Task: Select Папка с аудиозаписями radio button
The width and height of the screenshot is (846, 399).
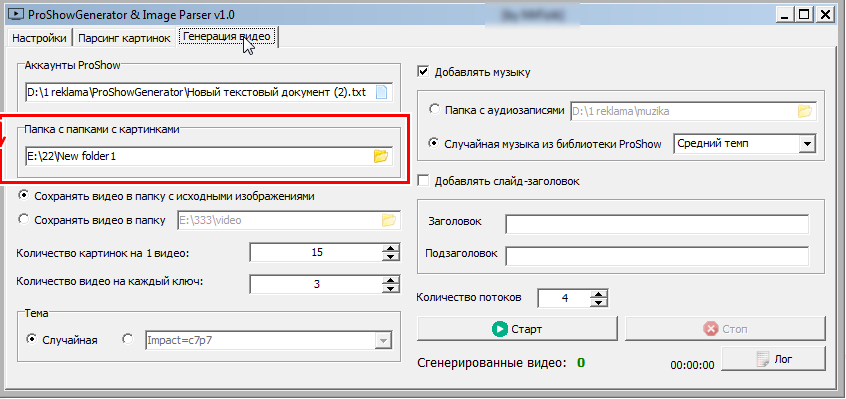Action: point(434,109)
